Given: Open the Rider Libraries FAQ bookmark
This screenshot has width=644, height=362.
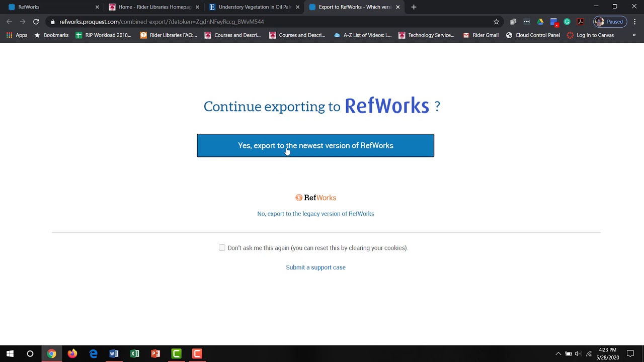Looking at the screenshot, I should 169,35.
